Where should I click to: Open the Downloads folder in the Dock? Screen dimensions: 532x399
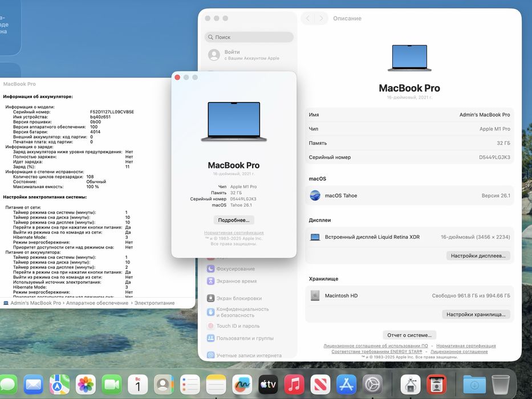474,385
